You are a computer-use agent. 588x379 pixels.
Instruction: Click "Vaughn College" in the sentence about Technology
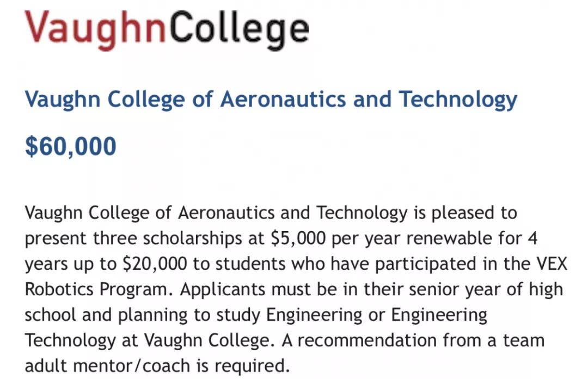pos(207,340)
